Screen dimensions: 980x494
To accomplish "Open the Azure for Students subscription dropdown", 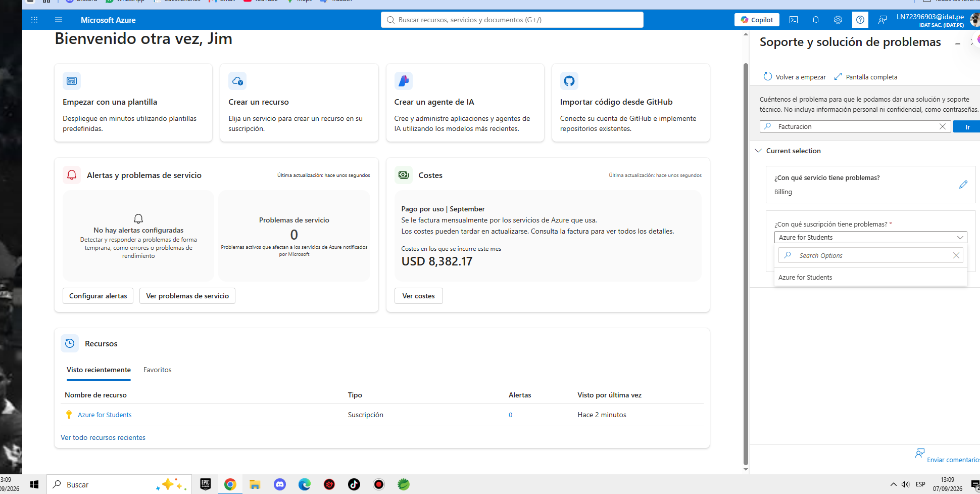I will pos(870,237).
